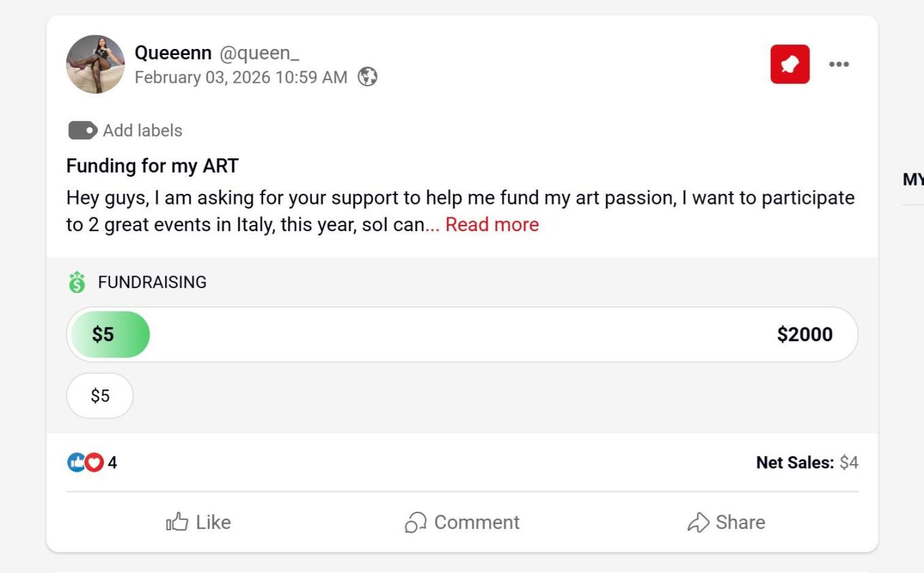This screenshot has width=924, height=573.
Task: Expand post text with Read more
Action: (x=491, y=225)
